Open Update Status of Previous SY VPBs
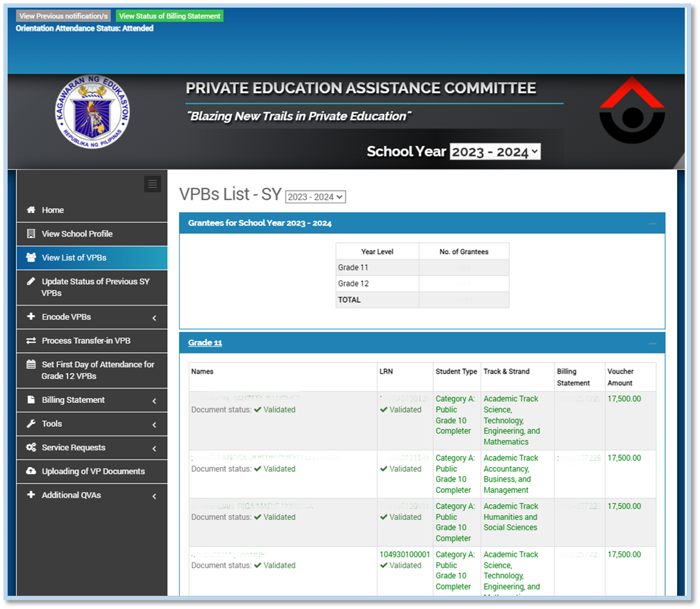The height and width of the screenshot is (609, 700). tap(92, 287)
